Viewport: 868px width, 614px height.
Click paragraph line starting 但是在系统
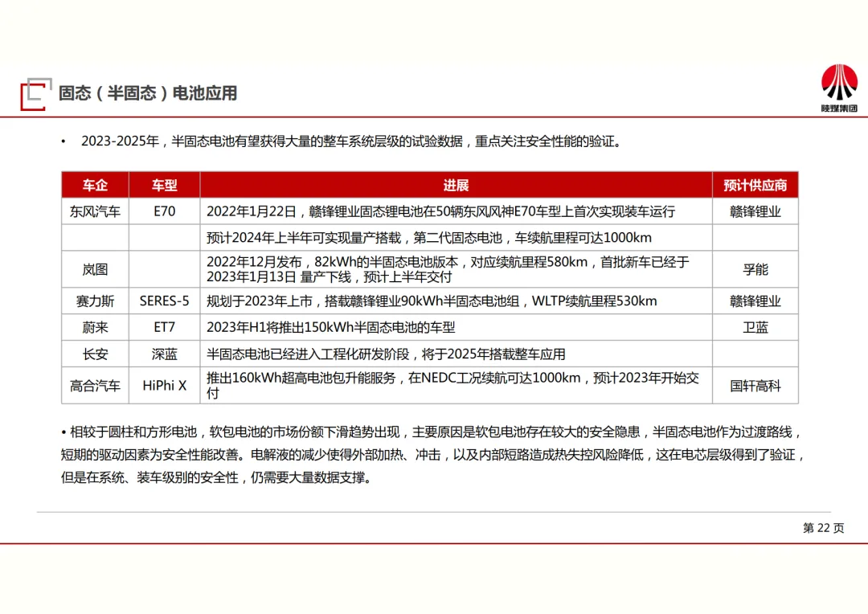[216, 477]
